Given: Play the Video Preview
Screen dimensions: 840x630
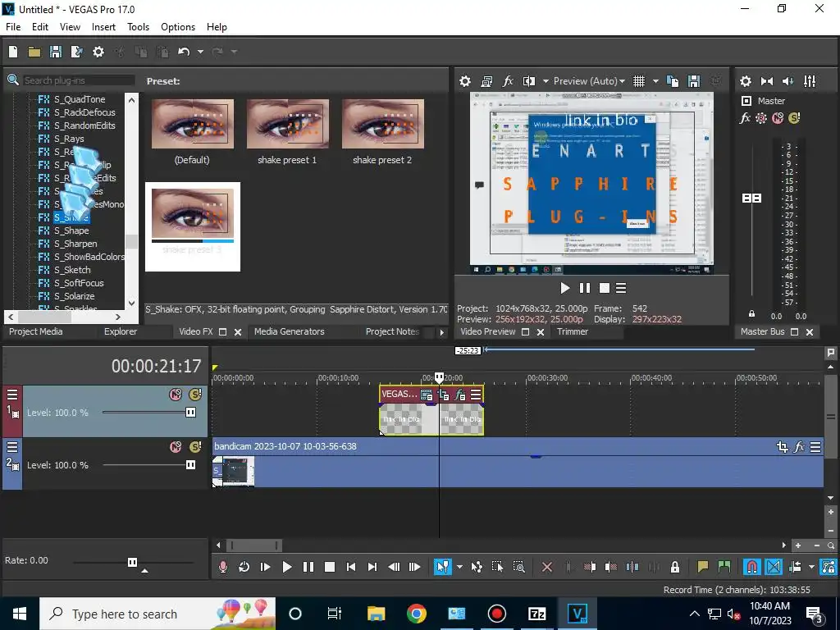Looking at the screenshot, I should click(564, 288).
